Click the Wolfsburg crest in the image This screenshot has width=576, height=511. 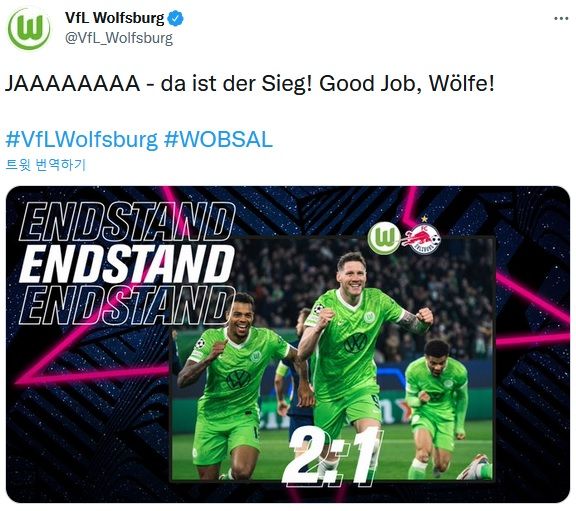point(384,239)
